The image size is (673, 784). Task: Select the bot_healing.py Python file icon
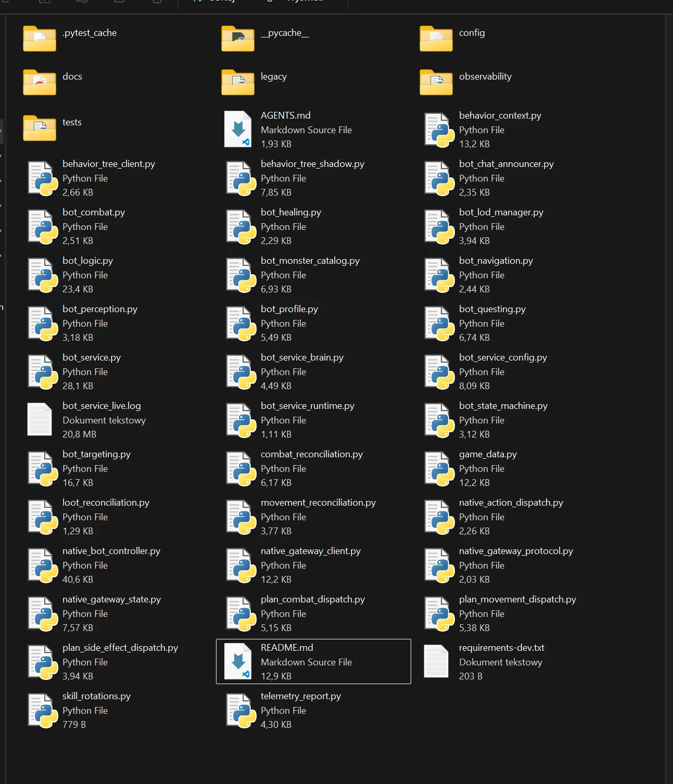(x=241, y=227)
